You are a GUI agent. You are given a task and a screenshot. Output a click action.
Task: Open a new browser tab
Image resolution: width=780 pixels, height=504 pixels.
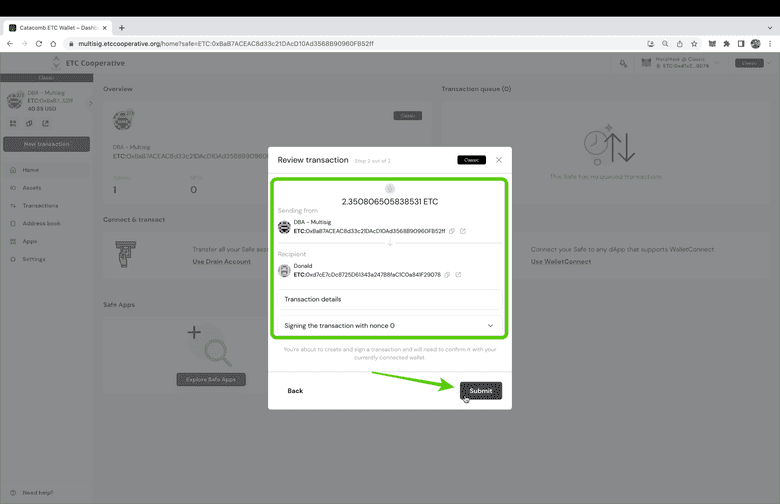pos(122,28)
